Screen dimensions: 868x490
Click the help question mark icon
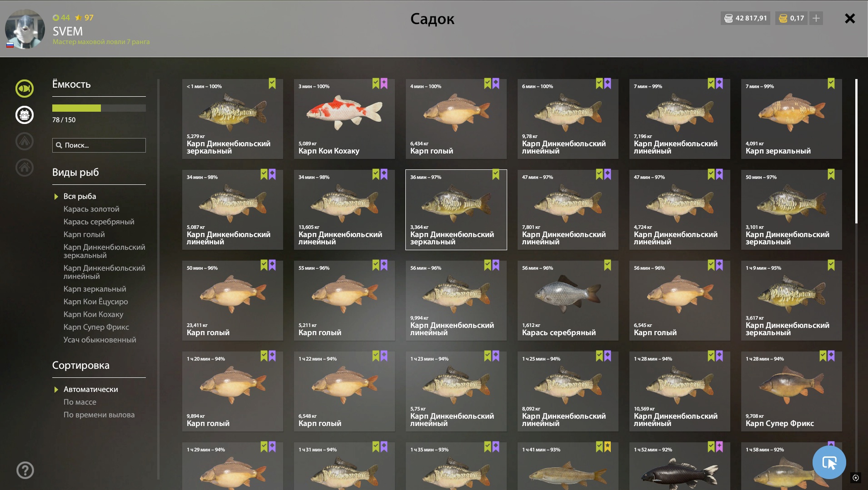pyautogui.click(x=25, y=470)
